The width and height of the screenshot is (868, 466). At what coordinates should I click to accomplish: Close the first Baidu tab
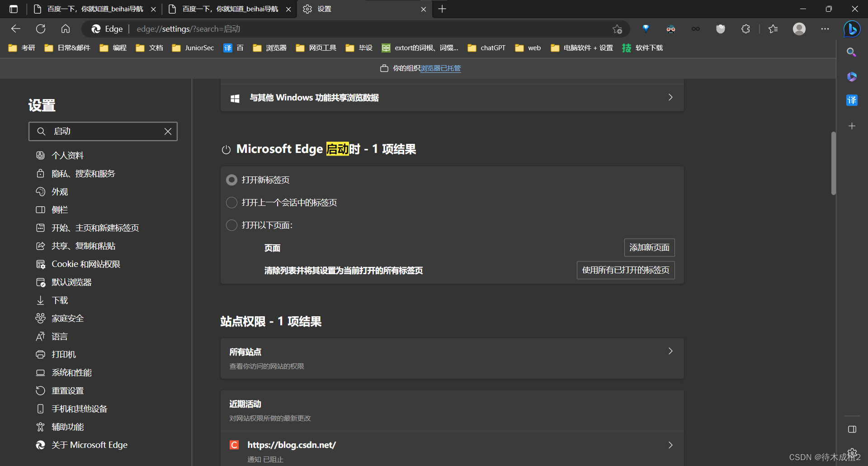[153, 9]
